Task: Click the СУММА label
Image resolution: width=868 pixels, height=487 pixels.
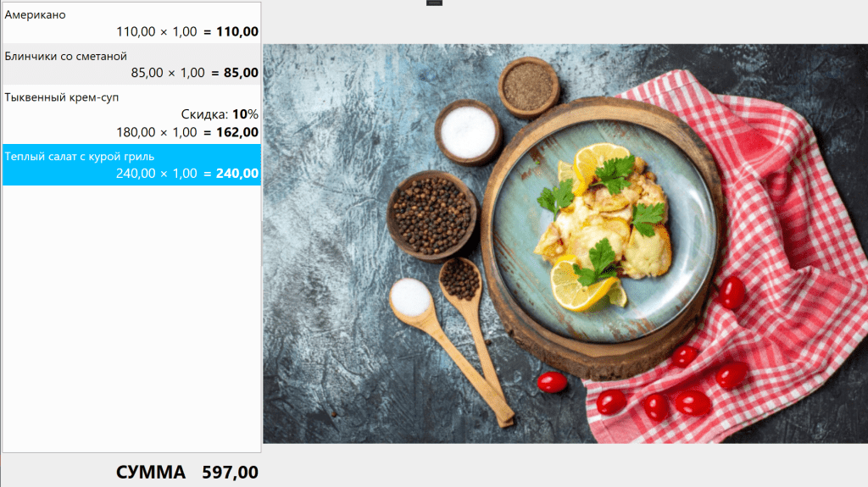Action: [x=151, y=472]
